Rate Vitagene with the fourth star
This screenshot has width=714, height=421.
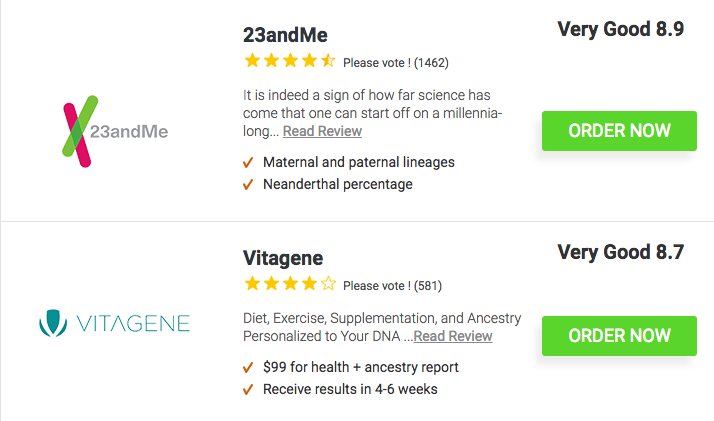coord(309,284)
